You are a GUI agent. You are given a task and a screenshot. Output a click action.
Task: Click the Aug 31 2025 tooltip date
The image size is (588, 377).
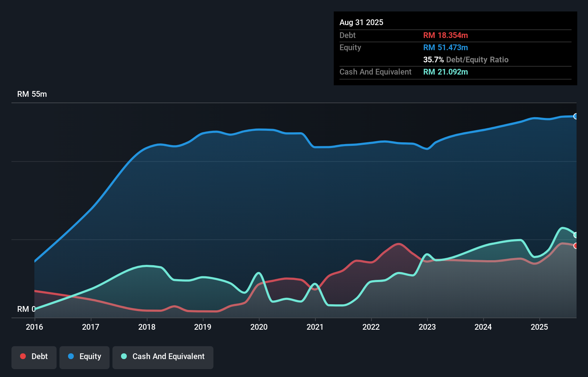point(361,22)
